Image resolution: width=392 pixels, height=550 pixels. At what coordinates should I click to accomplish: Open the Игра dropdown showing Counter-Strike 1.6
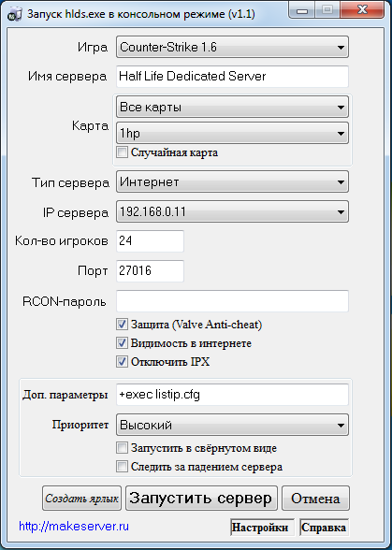point(232,47)
